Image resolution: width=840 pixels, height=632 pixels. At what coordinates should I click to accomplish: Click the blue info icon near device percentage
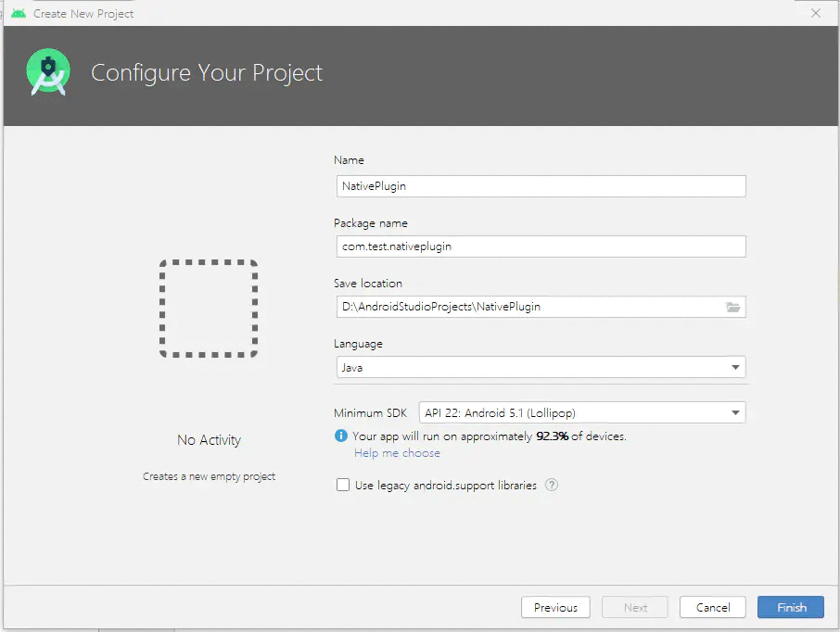[x=341, y=436]
